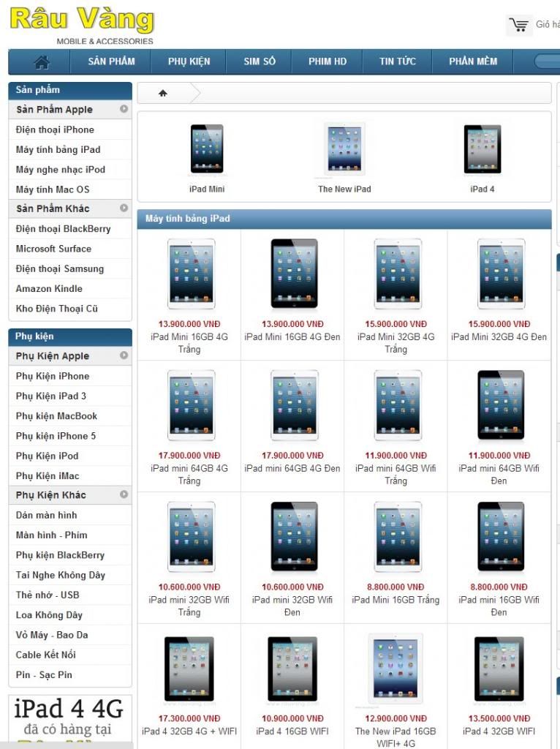Viewport: 560px width, 749px height.
Task: Open the SẢN PHẨM menu
Action: tap(111, 61)
